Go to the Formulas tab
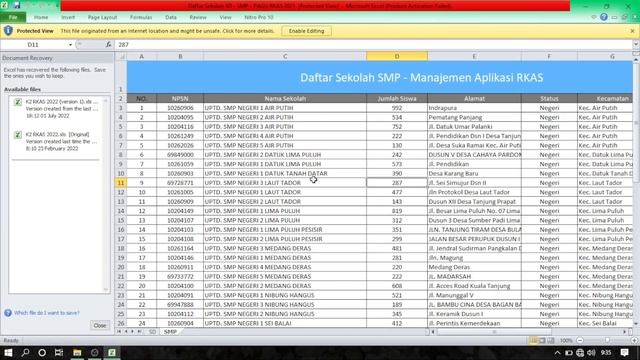640x360 pixels. pyautogui.click(x=141, y=18)
